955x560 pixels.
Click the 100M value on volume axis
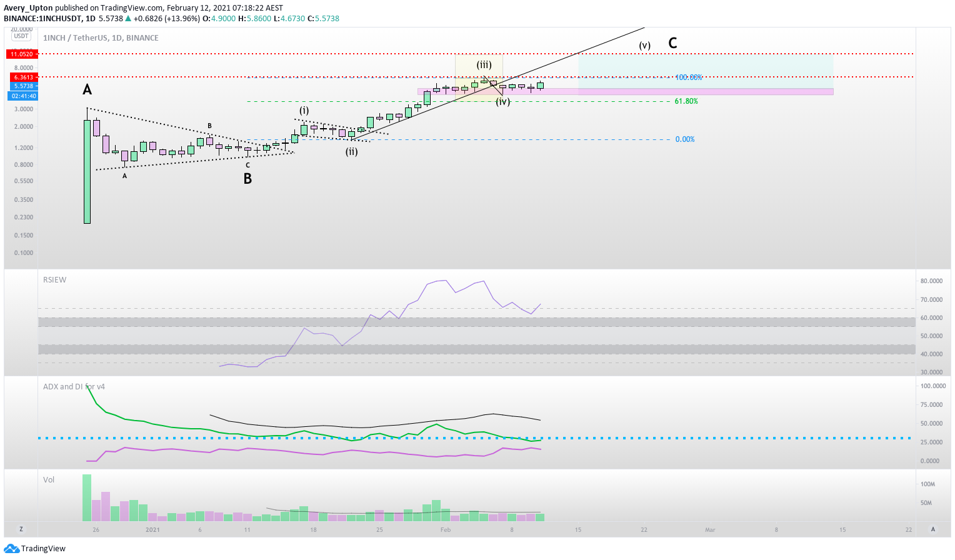(927, 484)
